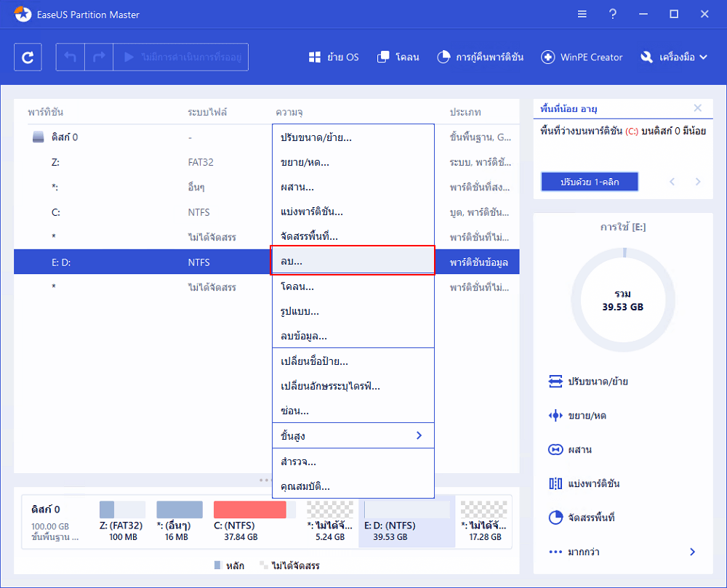Go to next notification with right arrow
This screenshot has height=588, width=727.
698,182
